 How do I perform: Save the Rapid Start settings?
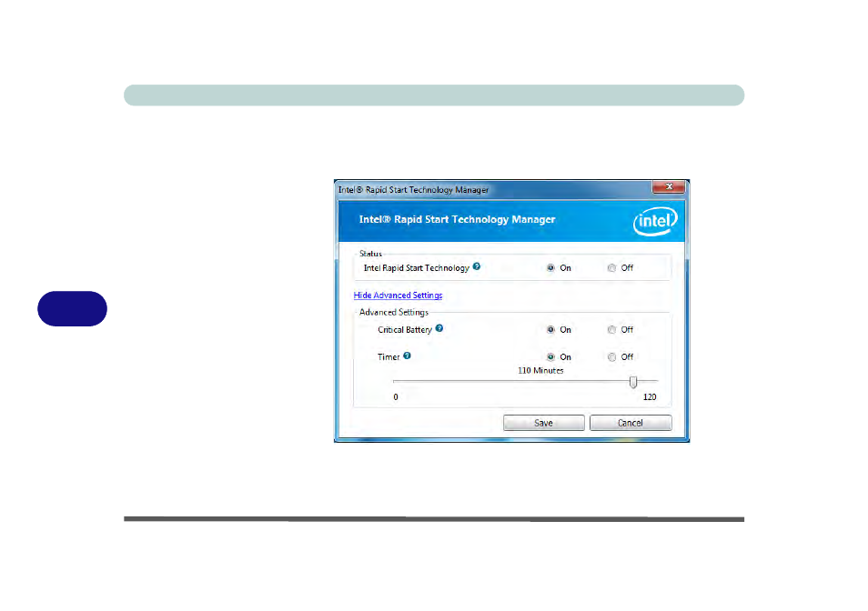tap(543, 423)
